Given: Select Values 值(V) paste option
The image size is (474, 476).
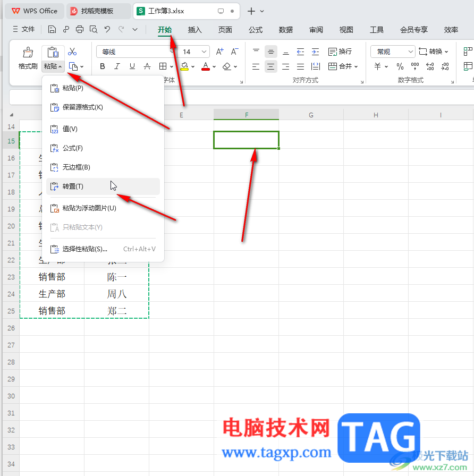Looking at the screenshot, I should point(103,129).
